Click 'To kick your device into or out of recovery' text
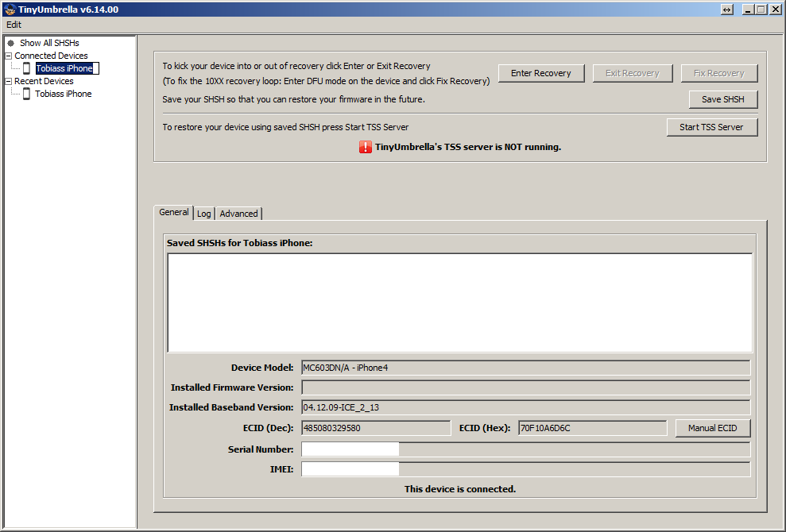 pyautogui.click(x=296, y=66)
